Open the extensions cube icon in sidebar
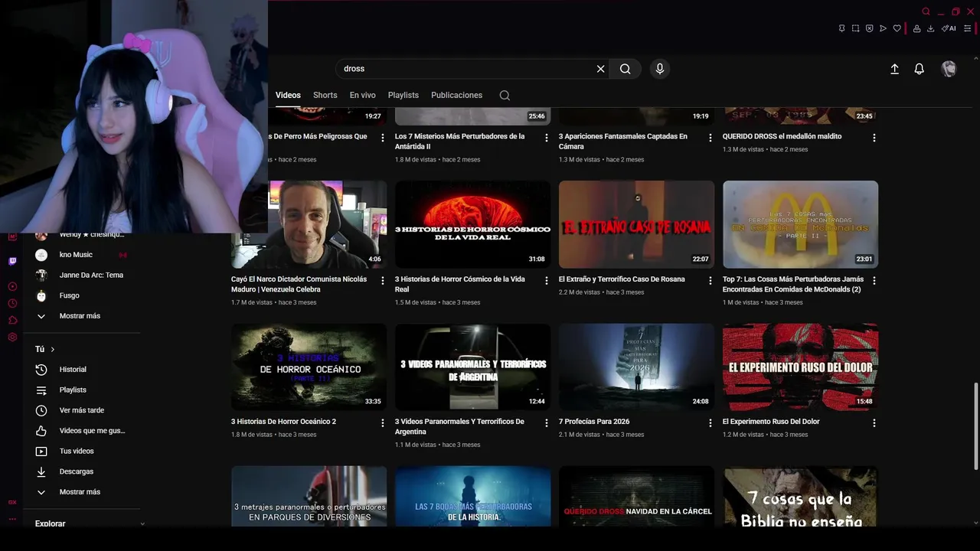Viewport: 980px width, 551px height. click(x=12, y=320)
